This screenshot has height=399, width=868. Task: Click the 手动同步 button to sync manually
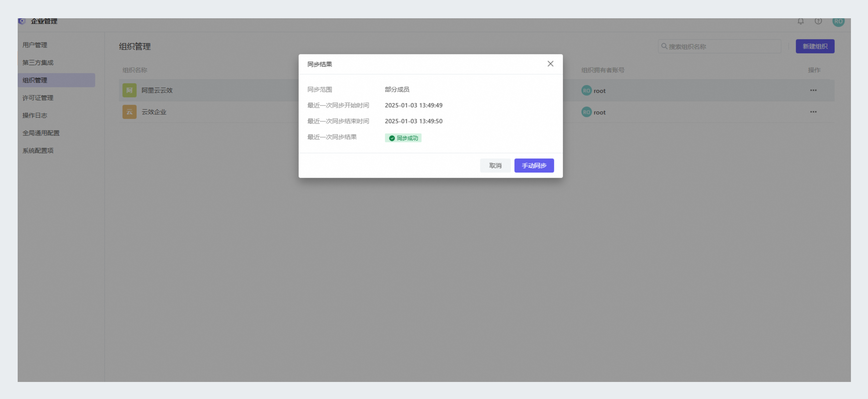pyautogui.click(x=534, y=165)
